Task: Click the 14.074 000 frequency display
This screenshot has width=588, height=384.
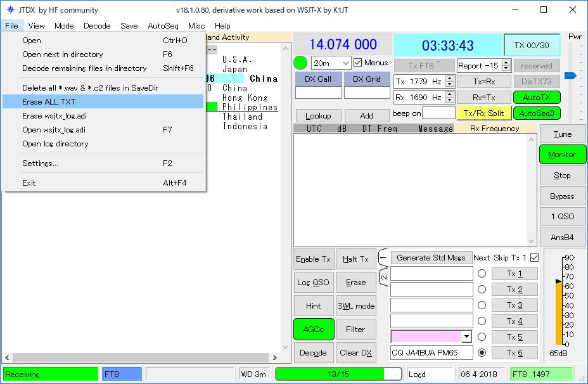Action: [x=343, y=44]
